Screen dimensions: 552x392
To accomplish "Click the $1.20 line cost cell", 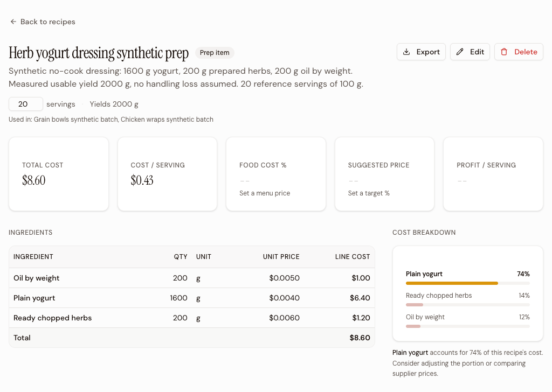I will click(361, 318).
